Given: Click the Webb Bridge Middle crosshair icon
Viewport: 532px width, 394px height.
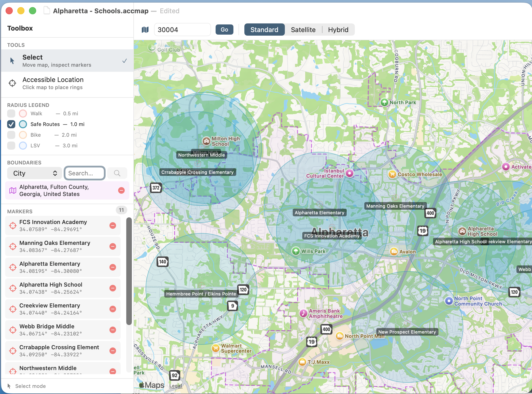Looking at the screenshot, I should 13,330.
